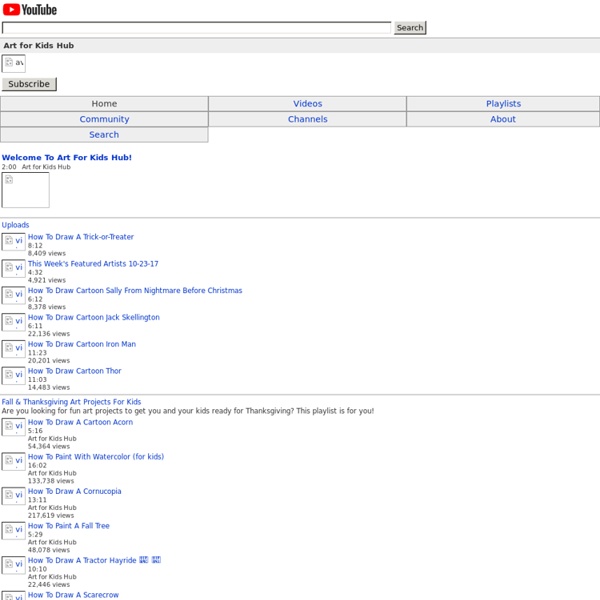Image resolution: width=600 pixels, height=600 pixels.
Task: Click thumbnail beside Tractor Hayride video
Action: 13,565
